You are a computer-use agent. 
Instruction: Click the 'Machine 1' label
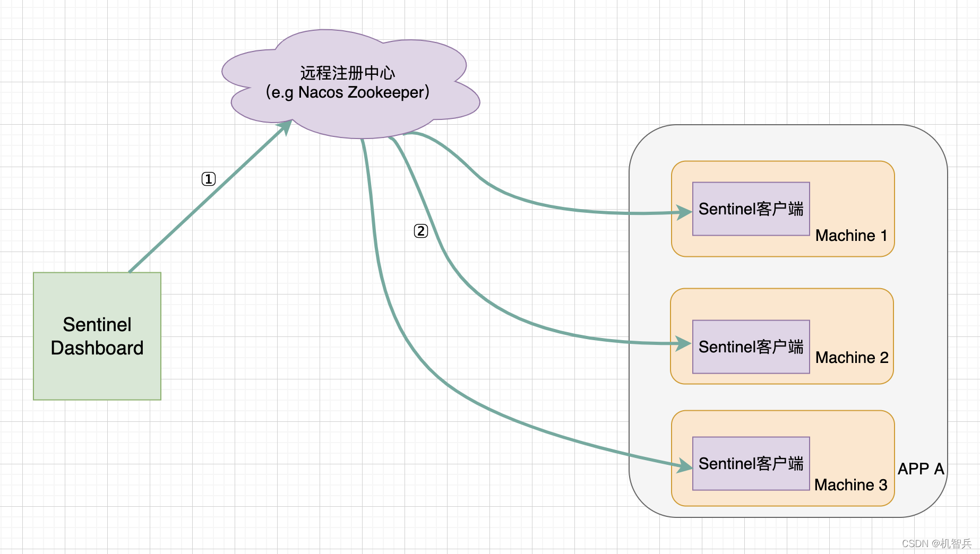coord(851,236)
